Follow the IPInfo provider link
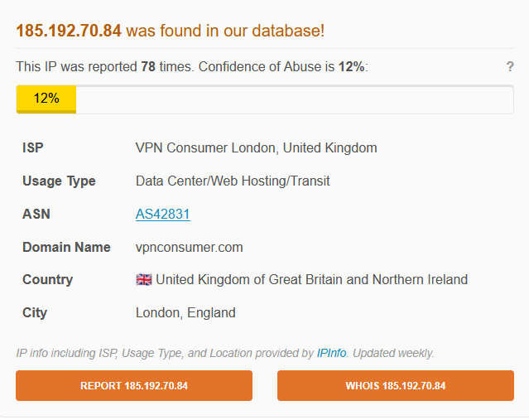529x420 pixels. (x=333, y=353)
